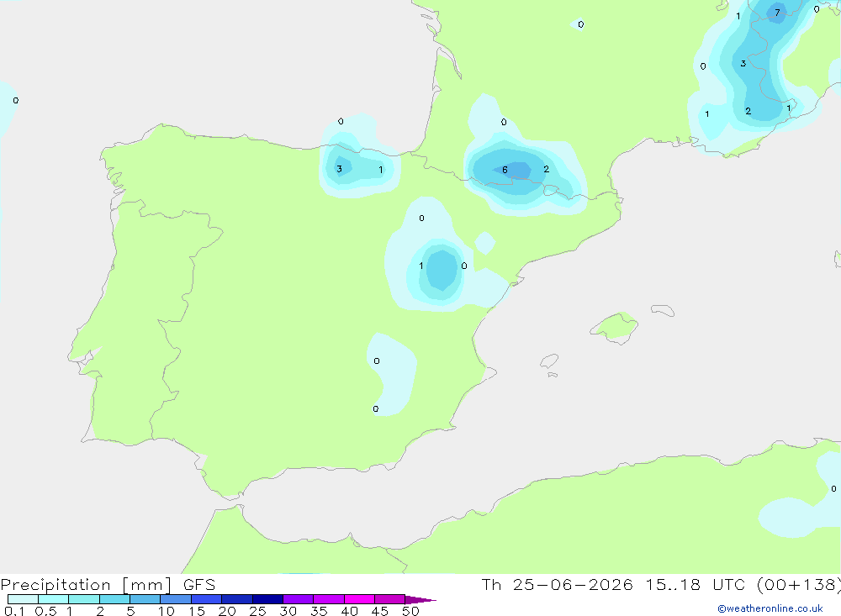841x616 pixels.
Task: Click the "6" value over the Pyrenees
Action: click(505, 170)
